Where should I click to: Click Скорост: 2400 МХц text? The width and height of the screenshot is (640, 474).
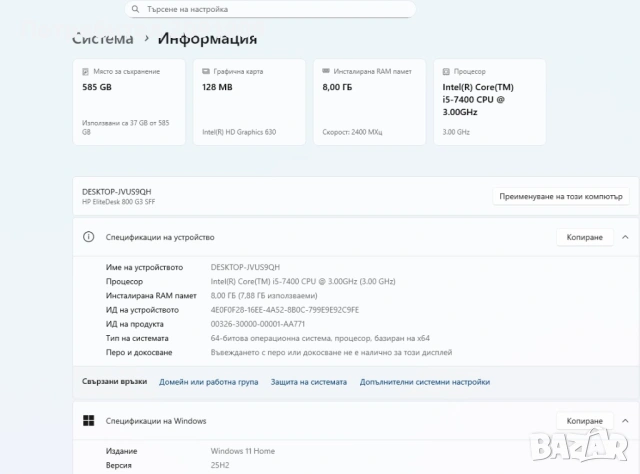pos(352,132)
